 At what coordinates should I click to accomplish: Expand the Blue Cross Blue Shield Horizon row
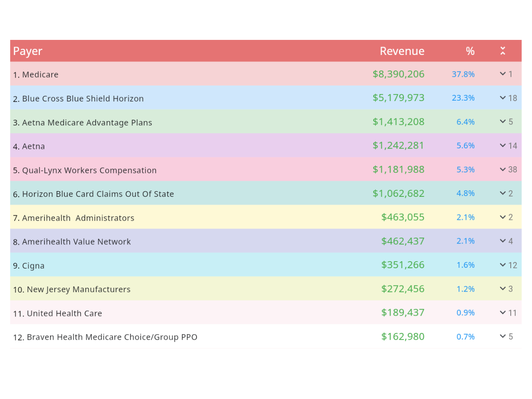coord(503,98)
